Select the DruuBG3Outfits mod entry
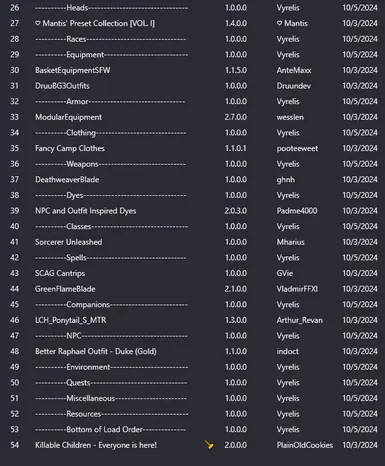 [x=62, y=86]
